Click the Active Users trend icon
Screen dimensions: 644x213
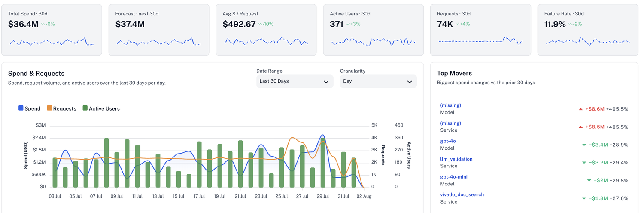pyautogui.click(x=347, y=24)
